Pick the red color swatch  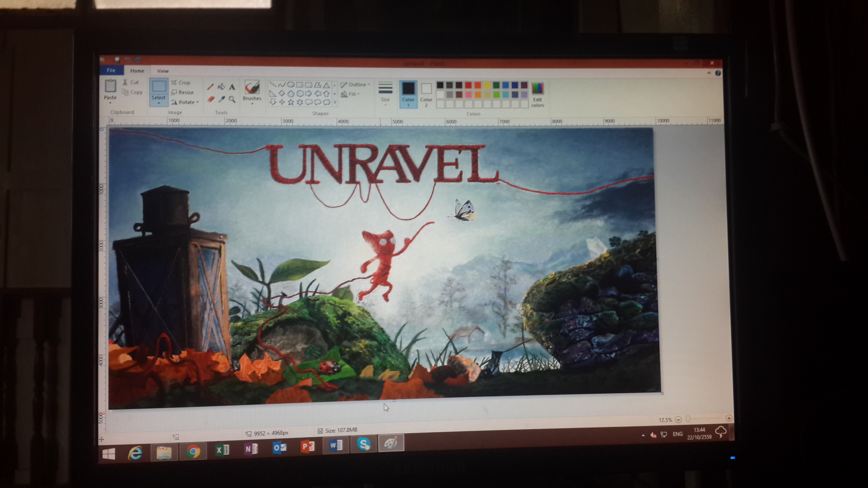point(468,85)
